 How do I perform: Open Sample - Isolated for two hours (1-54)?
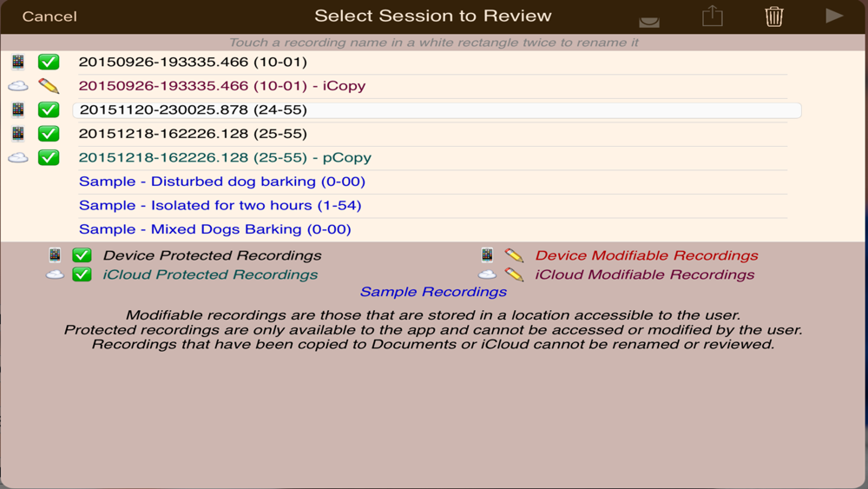[x=220, y=205]
